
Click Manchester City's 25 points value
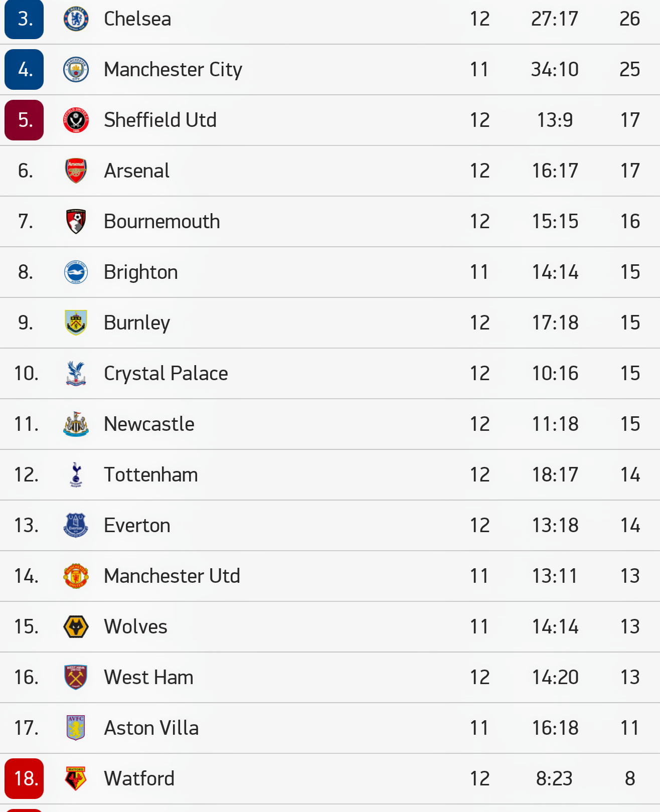tap(629, 70)
